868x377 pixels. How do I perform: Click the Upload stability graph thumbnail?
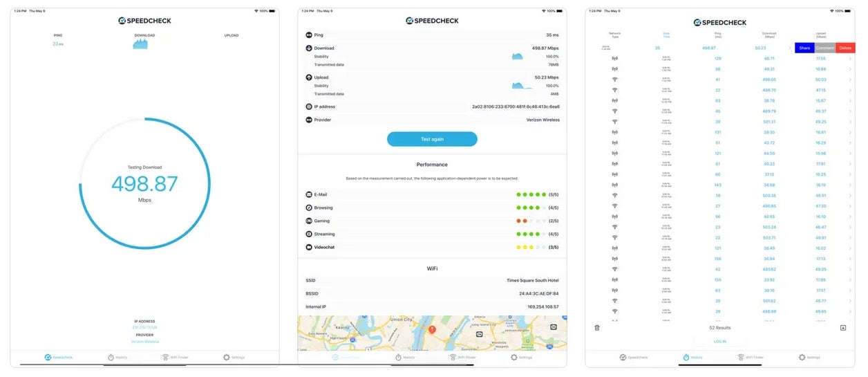pyautogui.click(x=522, y=86)
